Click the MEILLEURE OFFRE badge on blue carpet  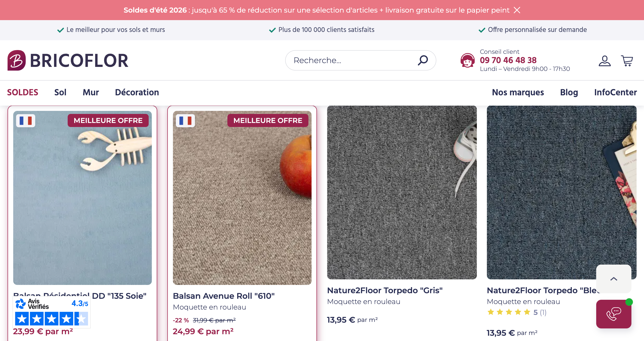point(108,120)
